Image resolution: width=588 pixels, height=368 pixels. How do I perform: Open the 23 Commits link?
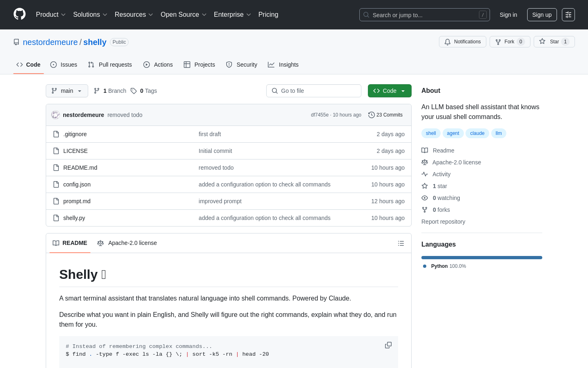point(385,115)
